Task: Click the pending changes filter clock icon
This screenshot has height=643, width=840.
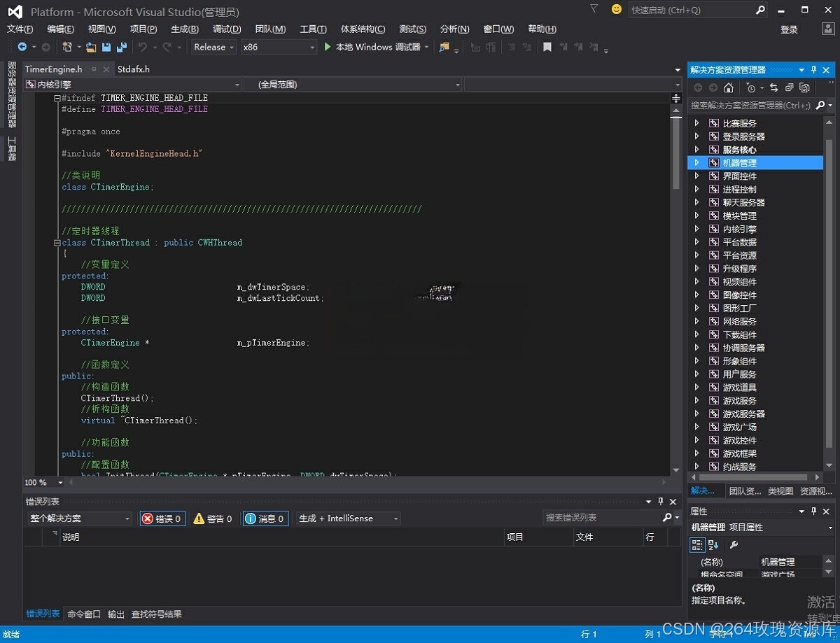Action: pos(751,87)
